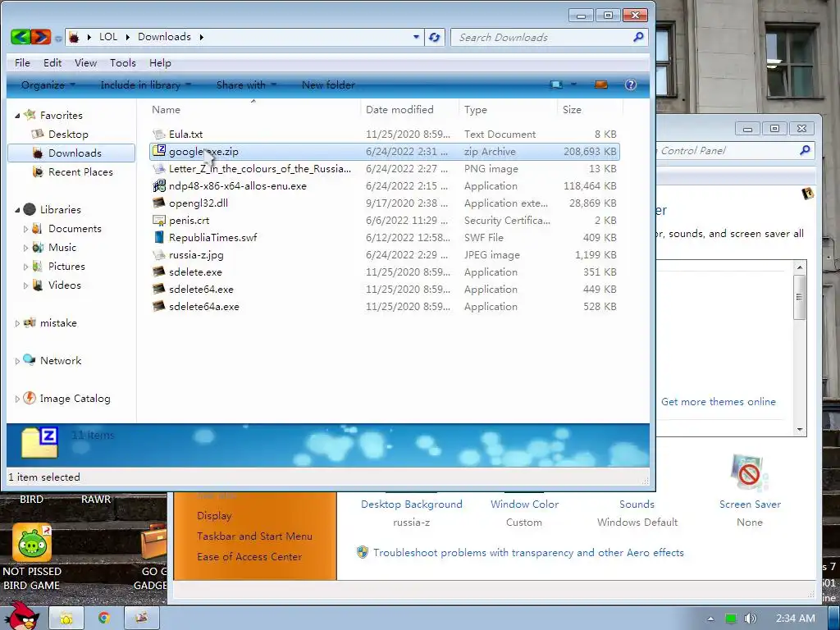Open Desktop Background link
The image size is (840, 630).
pyautogui.click(x=412, y=504)
